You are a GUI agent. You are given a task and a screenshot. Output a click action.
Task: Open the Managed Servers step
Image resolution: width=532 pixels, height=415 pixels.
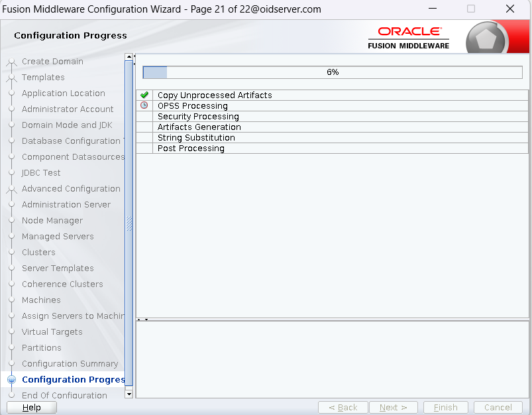point(58,237)
